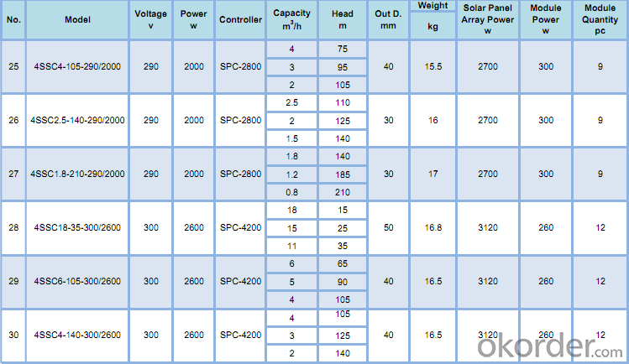Image resolution: width=629 pixels, height=364 pixels.
Task: Click SPC-2800 controller in row 25
Action: tap(240, 66)
